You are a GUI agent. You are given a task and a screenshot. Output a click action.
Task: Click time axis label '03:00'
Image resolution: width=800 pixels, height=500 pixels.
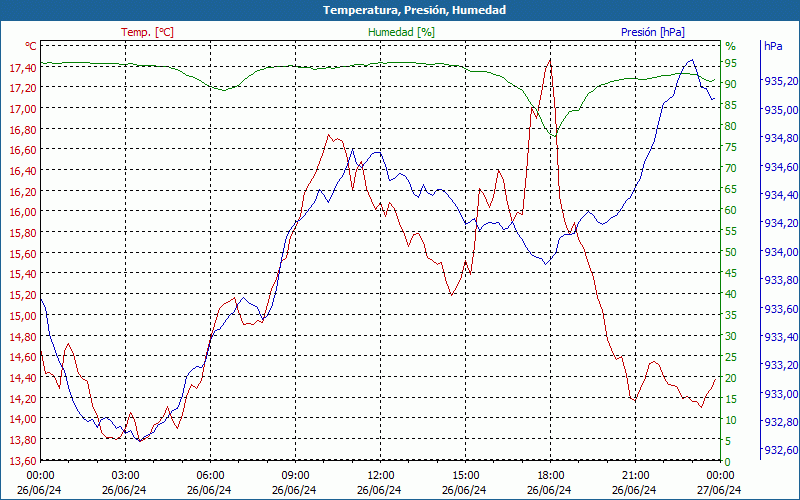click(124, 475)
